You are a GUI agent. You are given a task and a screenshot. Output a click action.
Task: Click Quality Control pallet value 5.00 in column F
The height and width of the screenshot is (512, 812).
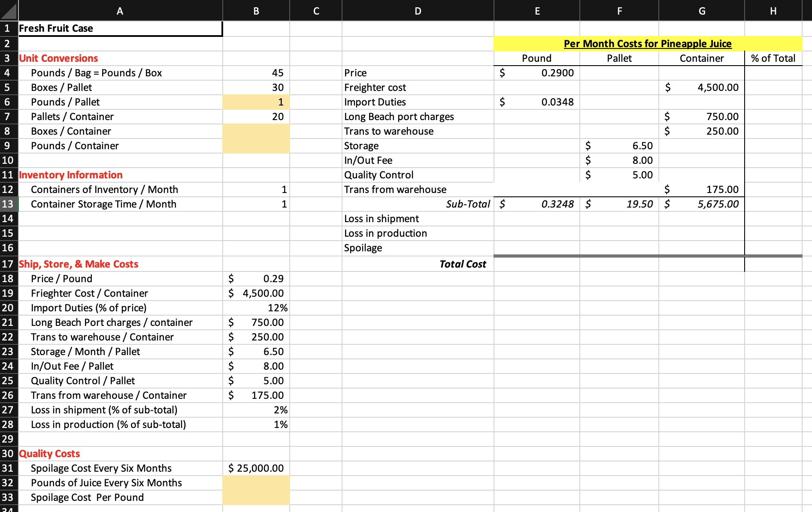[x=619, y=175]
